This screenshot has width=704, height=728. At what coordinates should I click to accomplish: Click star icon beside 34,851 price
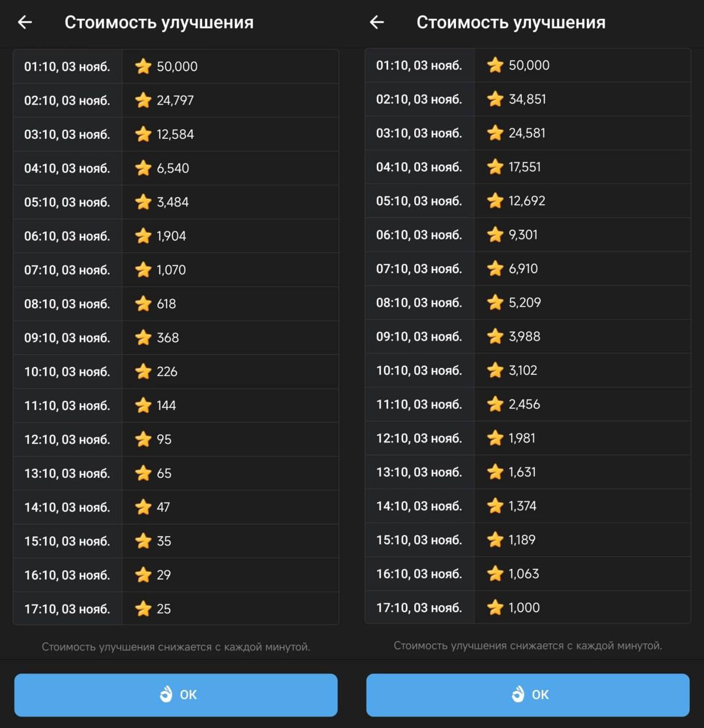(495, 99)
